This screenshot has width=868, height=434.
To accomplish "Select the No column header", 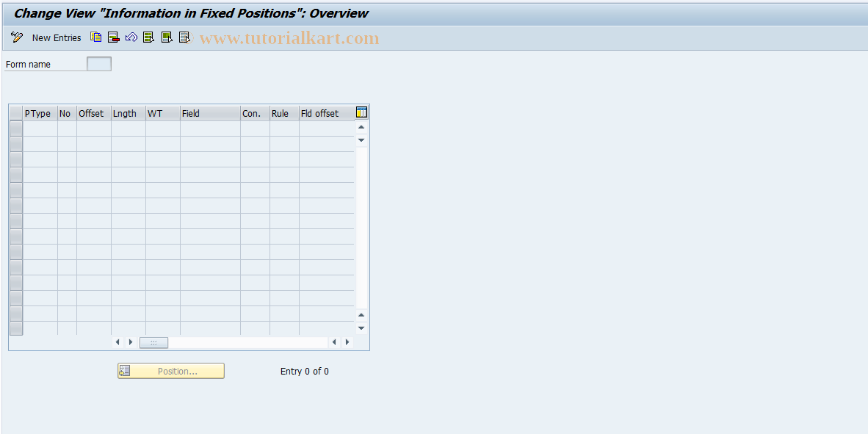I will [67, 114].
